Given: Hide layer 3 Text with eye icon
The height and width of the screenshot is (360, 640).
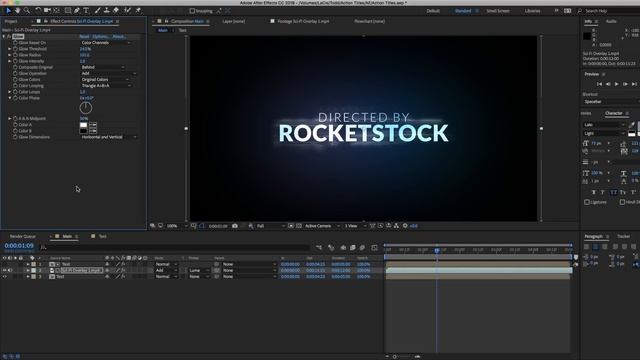Looking at the screenshot, I should click(x=4, y=276).
